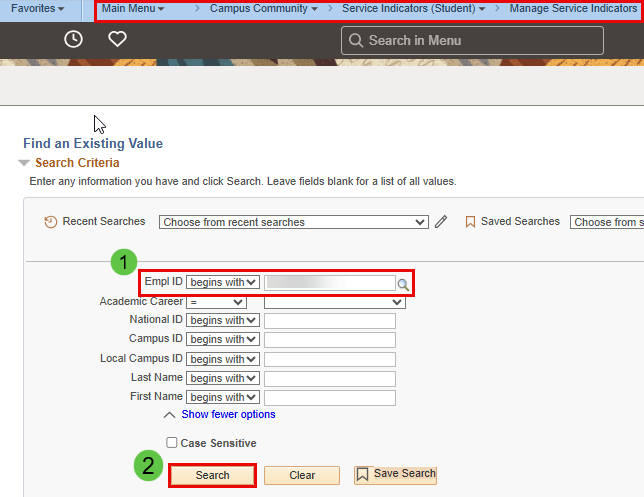
Task: Click the Saved Searches bookmark icon
Action: coord(470,222)
